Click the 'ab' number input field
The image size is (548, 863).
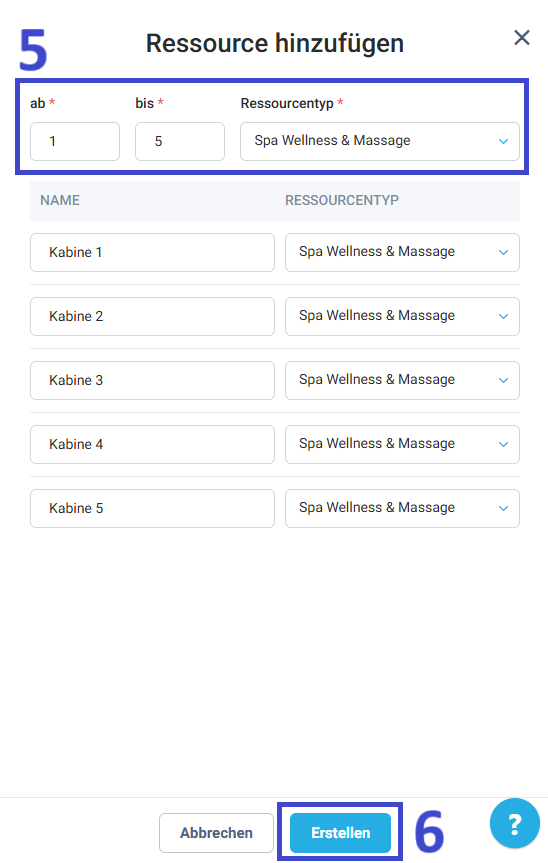point(75,141)
